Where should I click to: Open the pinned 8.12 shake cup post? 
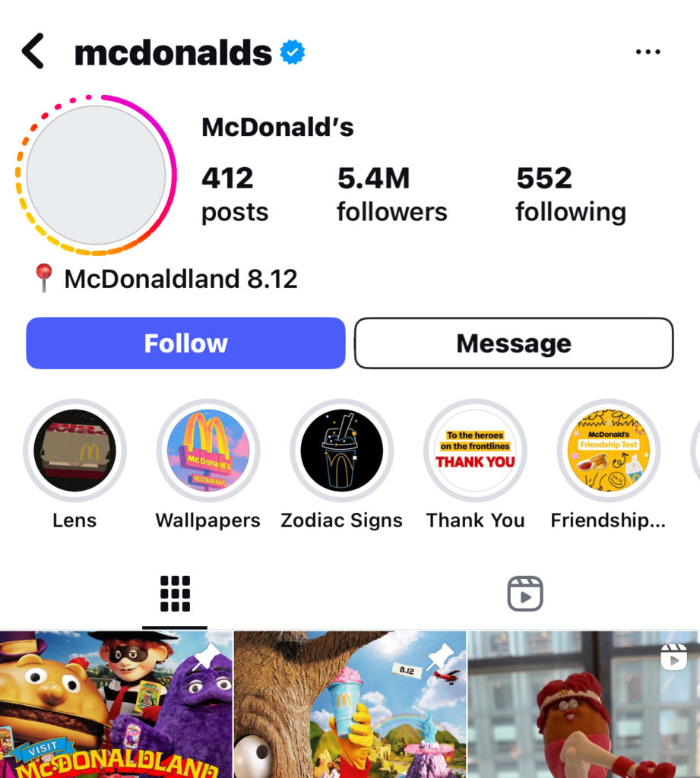350,704
